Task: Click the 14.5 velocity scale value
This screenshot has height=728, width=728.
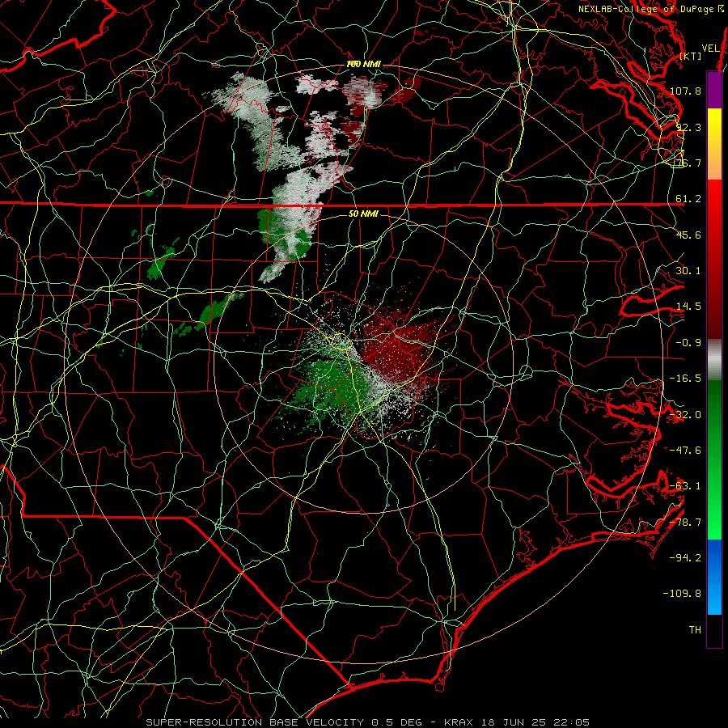Action: (688, 307)
